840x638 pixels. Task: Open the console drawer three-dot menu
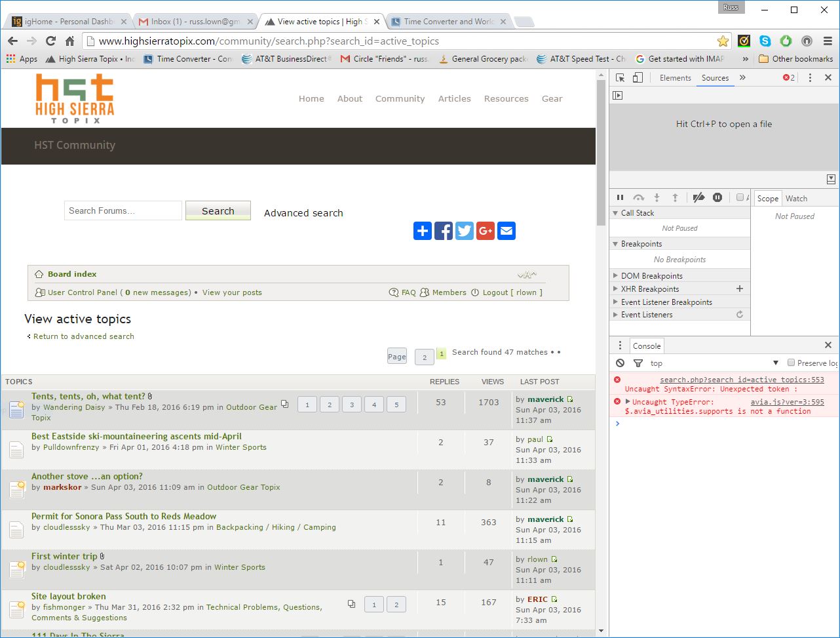[x=620, y=346]
